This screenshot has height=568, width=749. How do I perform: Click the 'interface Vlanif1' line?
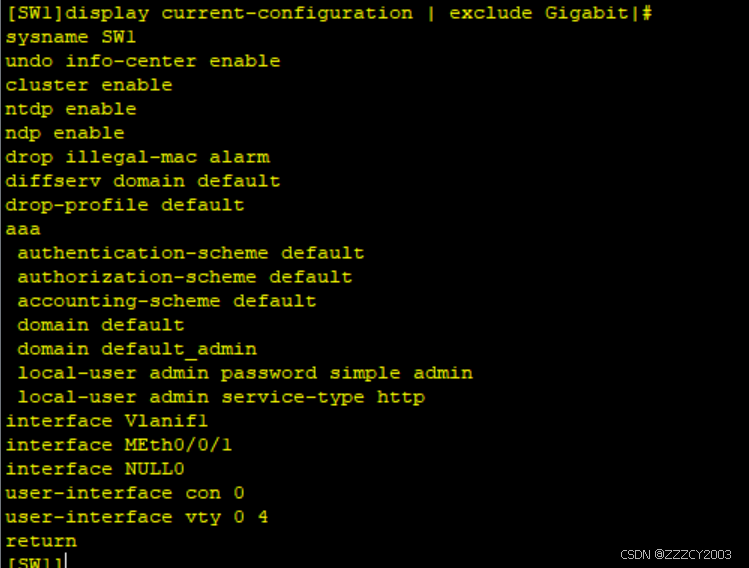[106, 421]
